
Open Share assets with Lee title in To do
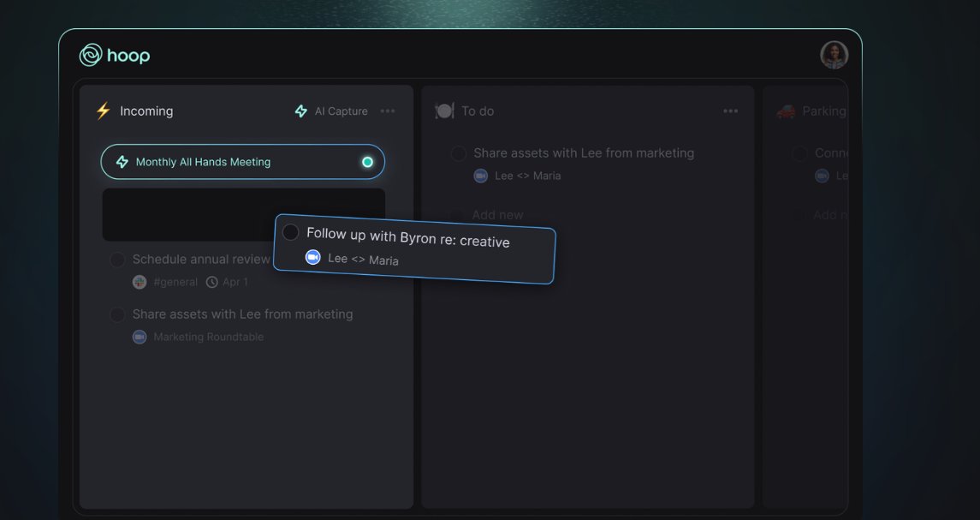pyautogui.click(x=584, y=152)
